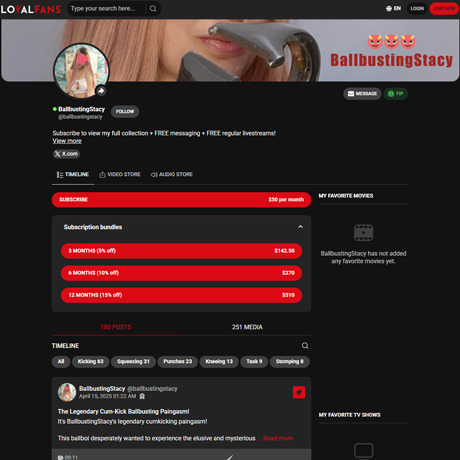Click the Subscription bundles heading
The height and width of the screenshot is (460, 460).
tap(93, 227)
